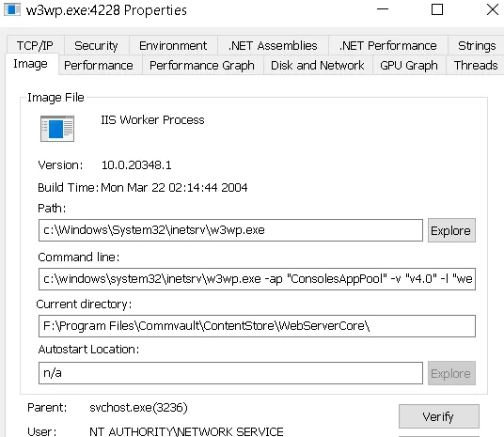
Task: Switch to the Performance tab
Action: (99, 65)
